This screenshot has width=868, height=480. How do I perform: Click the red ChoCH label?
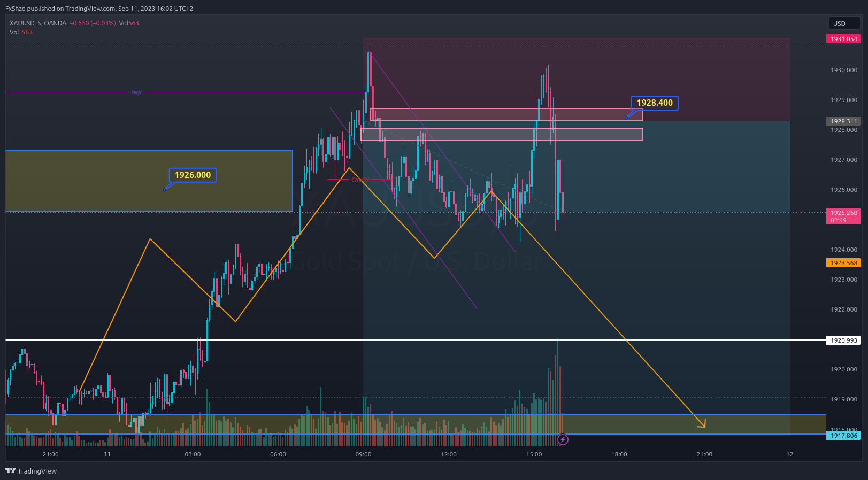pos(360,180)
